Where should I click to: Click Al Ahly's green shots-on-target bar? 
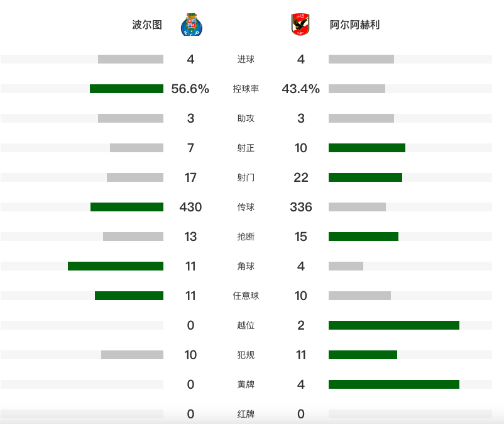pos(367,148)
